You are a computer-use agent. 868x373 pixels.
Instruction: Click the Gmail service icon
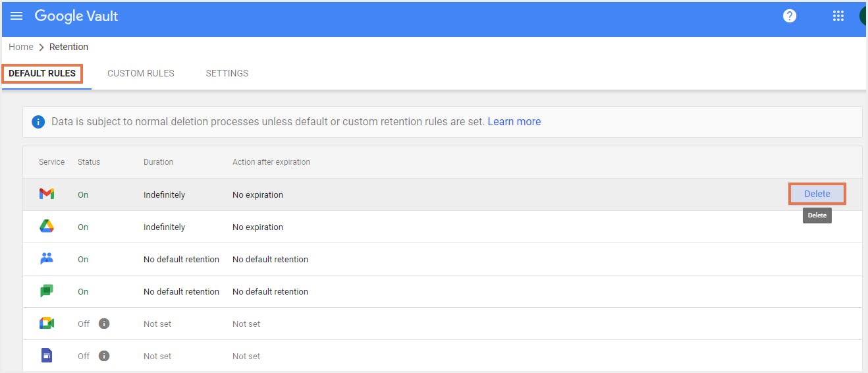point(46,194)
